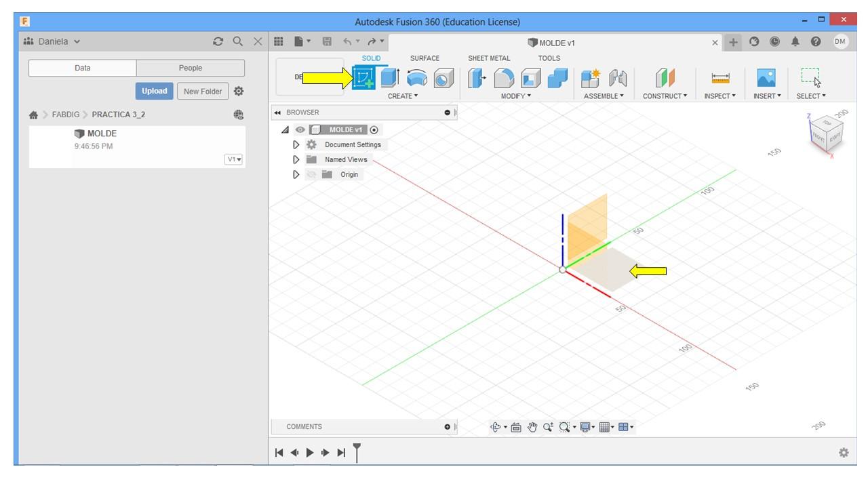This screenshot has width=868, height=488.
Task: Click the New Folder button
Action: point(203,91)
